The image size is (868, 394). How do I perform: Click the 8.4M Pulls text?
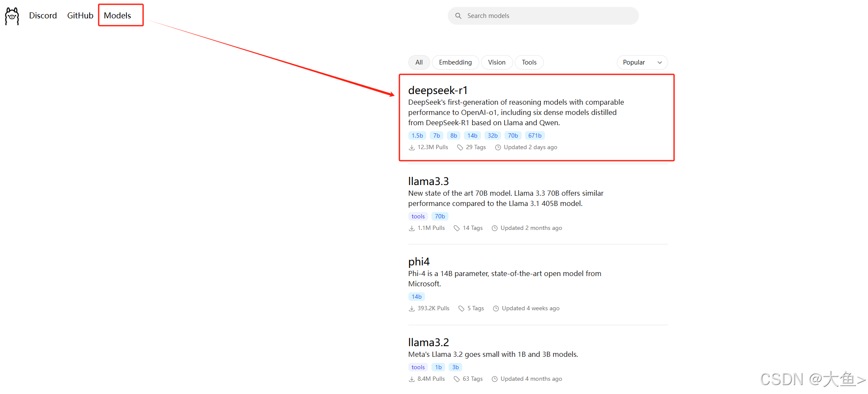point(431,379)
